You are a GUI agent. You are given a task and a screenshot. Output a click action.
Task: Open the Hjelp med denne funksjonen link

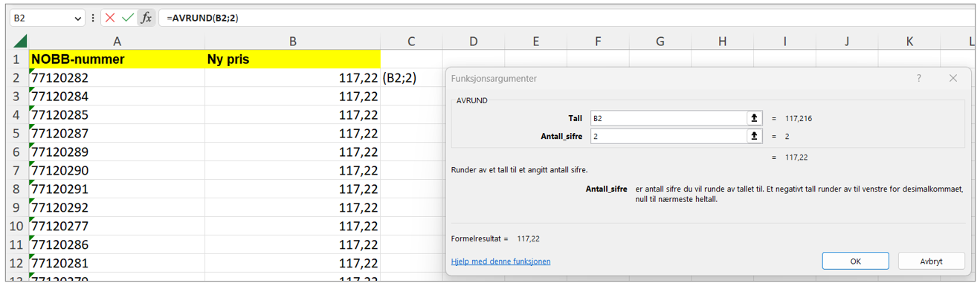[500, 261]
